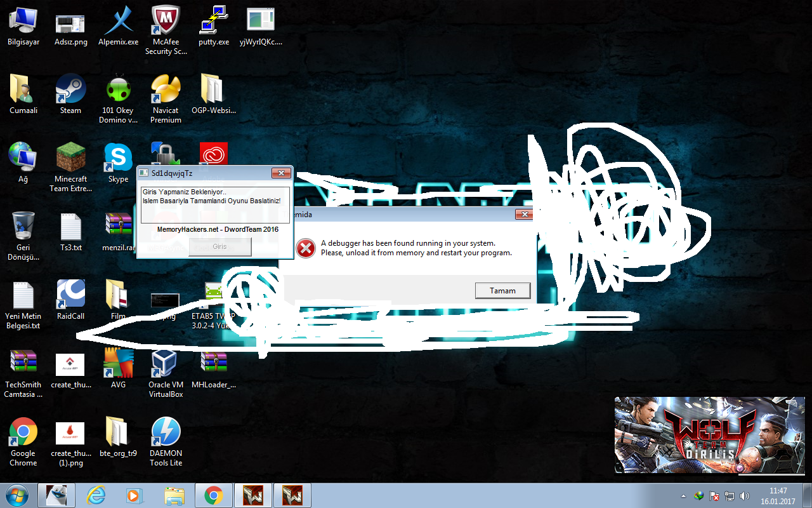This screenshot has width=812, height=508.
Task: Open the 101 Okey Domino game icon
Action: pos(118,98)
